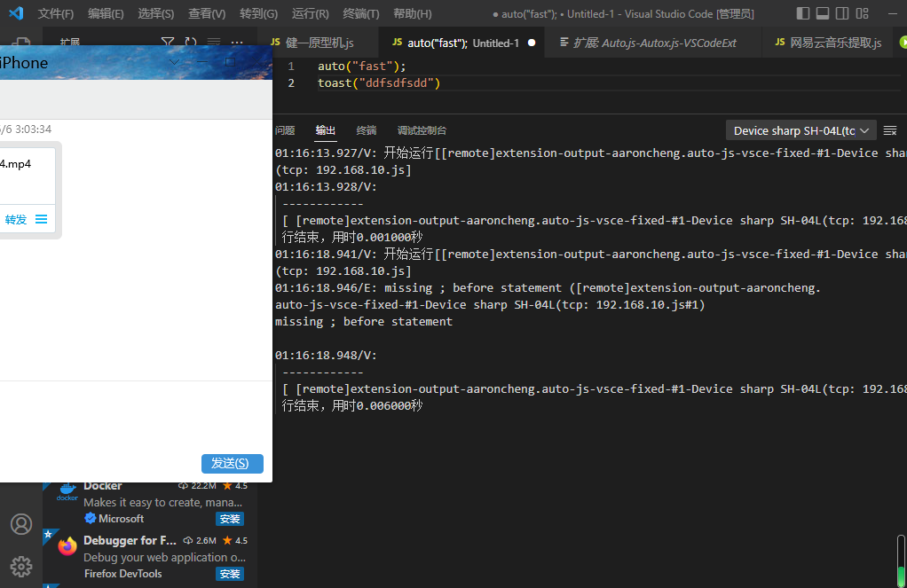This screenshot has width=907, height=588.
Task: Click the 3:03:34 message timestamp
Action: pos(33,129)
